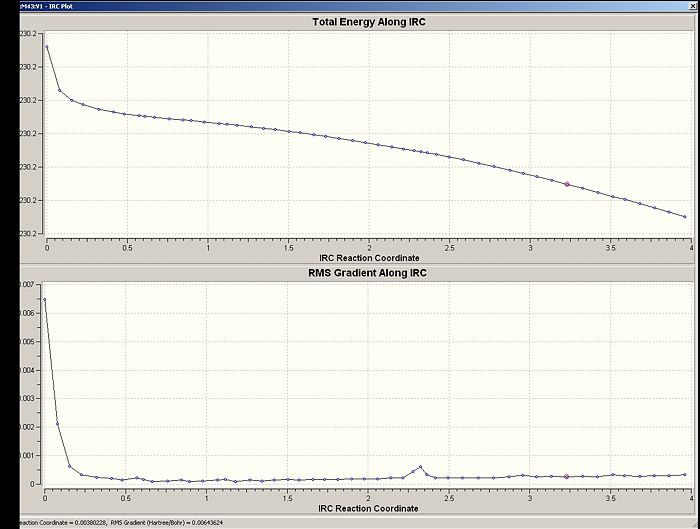This screenshot has height=529, width=700.
Task: Close the IRC Plot window
Action: pyautogui.click(x=693, y=6)
